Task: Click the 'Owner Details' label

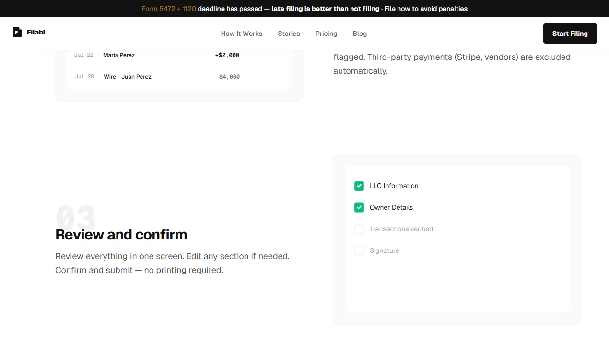Action: pos(391,207)
